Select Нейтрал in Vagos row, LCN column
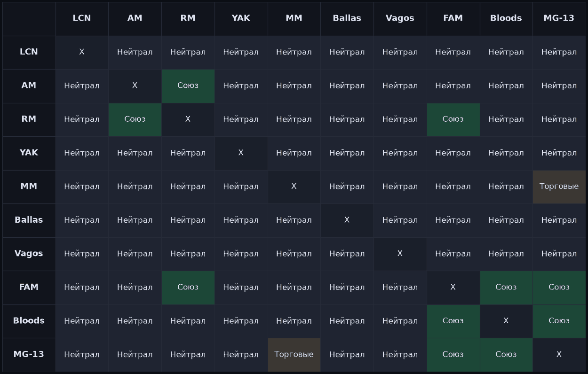Screen dimensions: 588x374 (x=82, y=254)
